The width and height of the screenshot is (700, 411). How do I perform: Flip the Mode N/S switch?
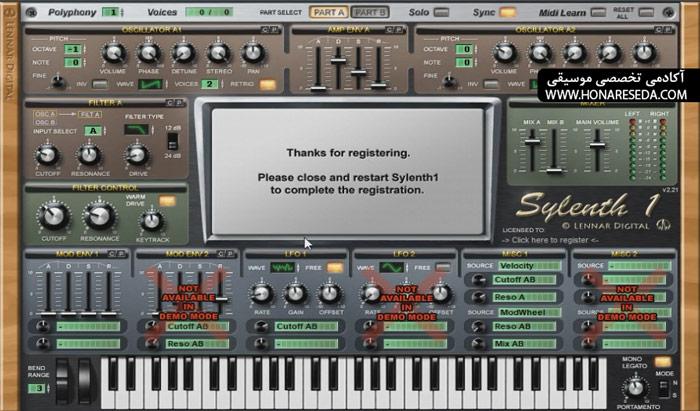coord(664,389)
